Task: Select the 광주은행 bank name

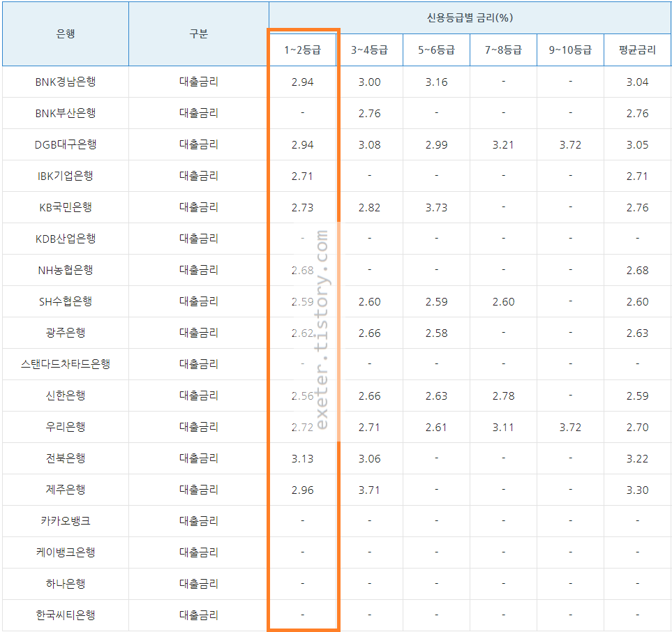Action: click(66, 333)
